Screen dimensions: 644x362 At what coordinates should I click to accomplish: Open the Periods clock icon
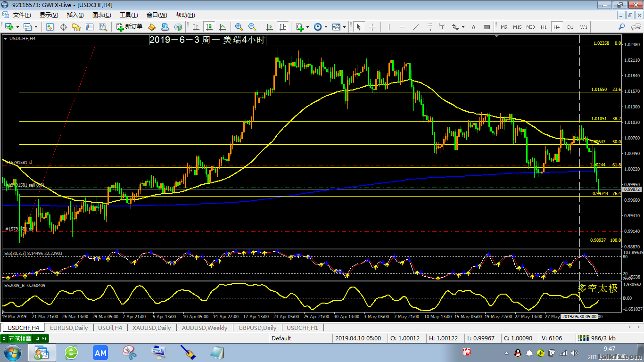point(318,27)
